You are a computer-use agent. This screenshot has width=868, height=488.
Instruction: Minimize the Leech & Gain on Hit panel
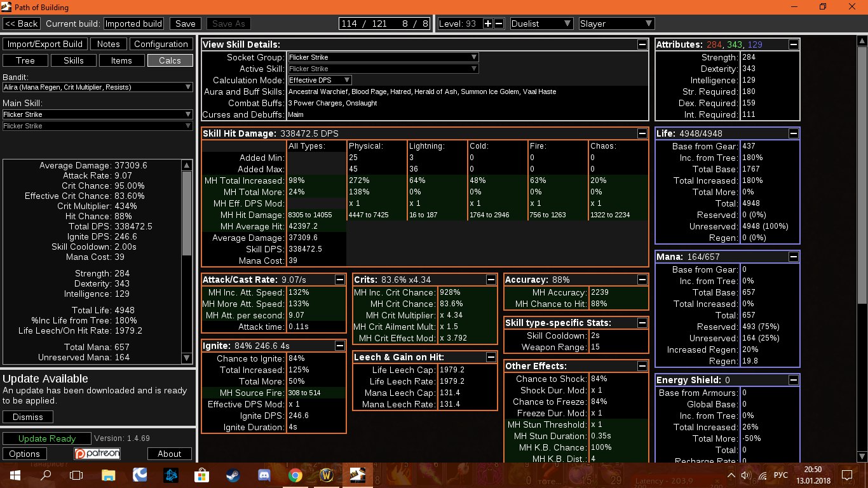[491, 357]
